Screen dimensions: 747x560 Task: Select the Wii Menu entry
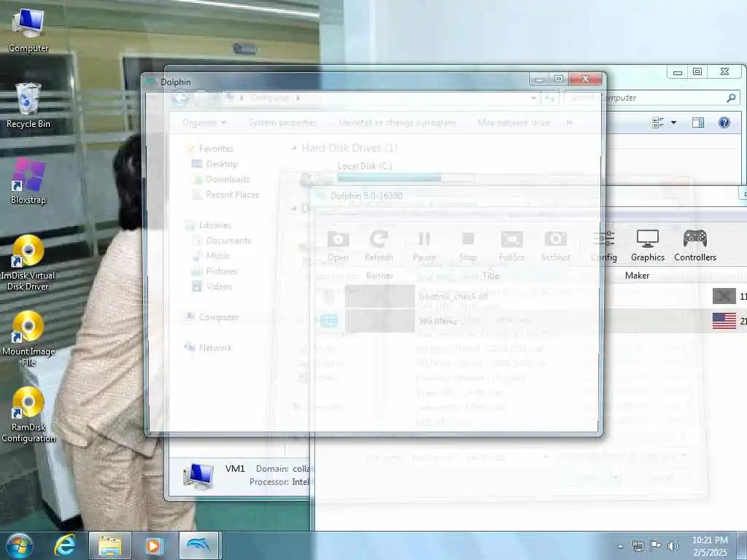tap(438, 321)
